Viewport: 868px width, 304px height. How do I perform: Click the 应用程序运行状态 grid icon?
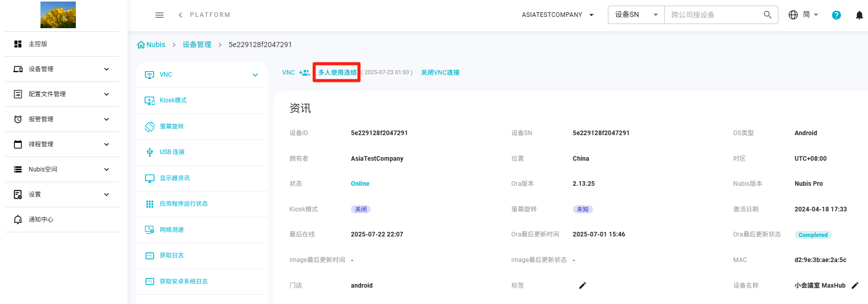[x=150, y=204]
